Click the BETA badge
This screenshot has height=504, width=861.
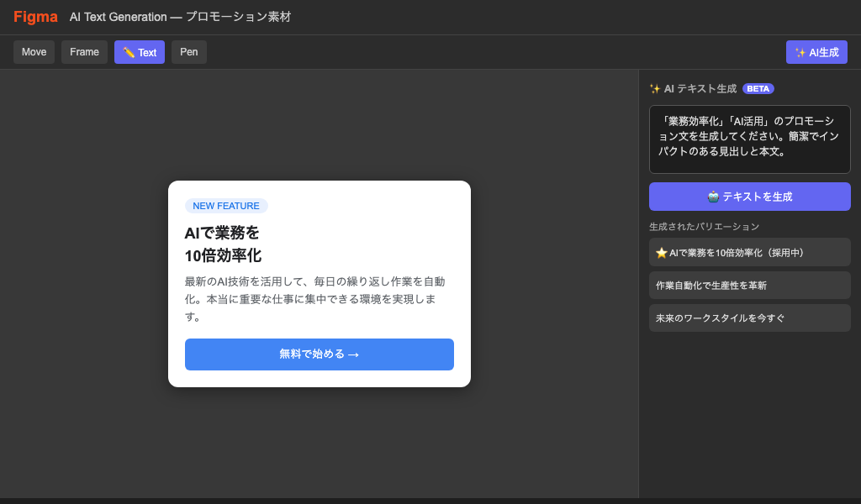coord(758,88)
